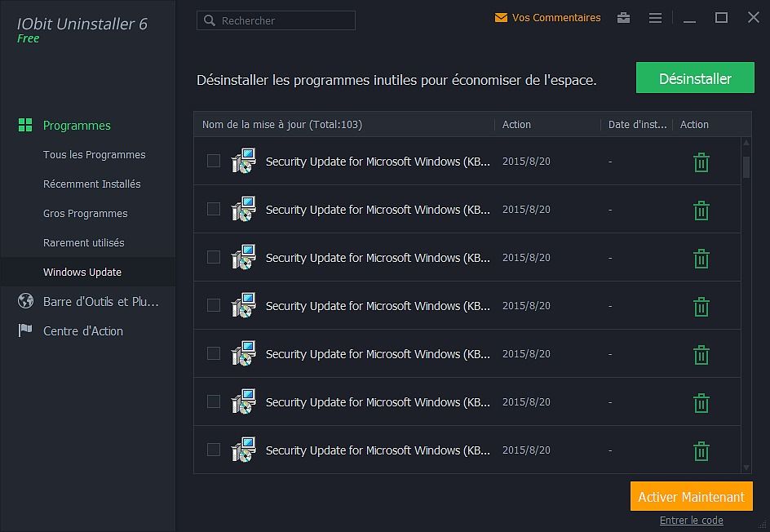Check the last visible update's checkbox
This screenshot has height=532, width=770.
click(214, 450)
